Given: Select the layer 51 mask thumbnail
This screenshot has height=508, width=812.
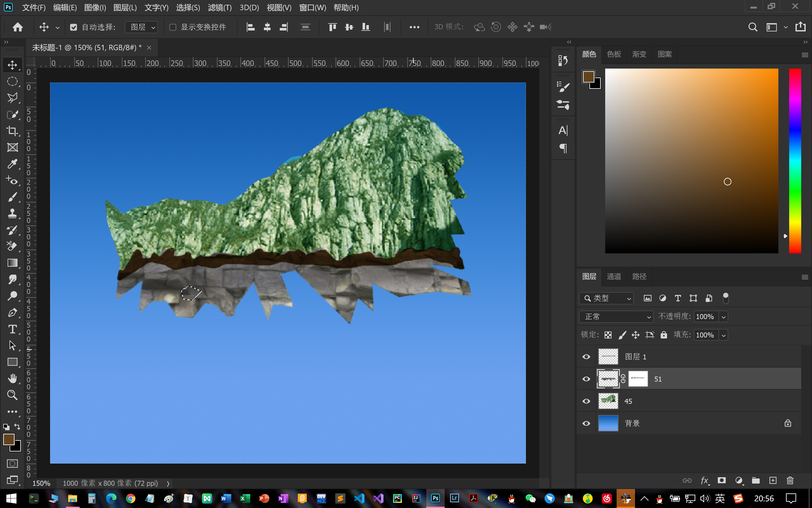Looking at the screenshot, I should click(638, 379).
